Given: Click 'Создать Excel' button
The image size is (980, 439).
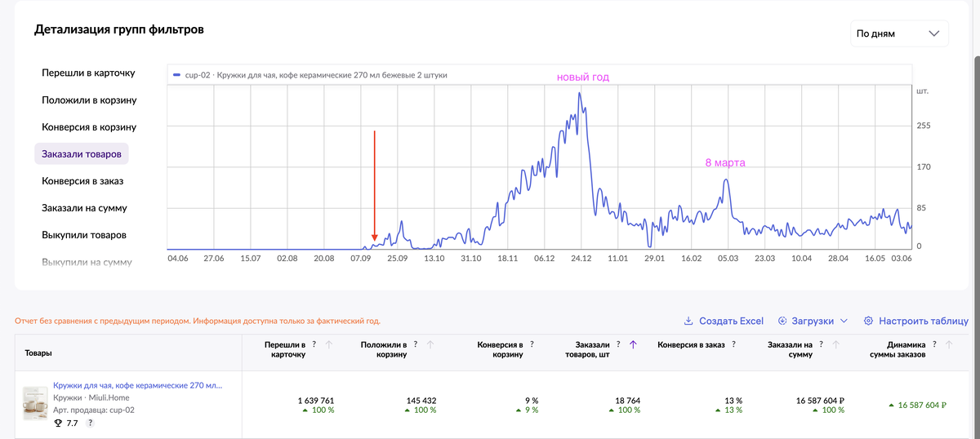Looking at the screenshot, I should (x=723, y=321).
